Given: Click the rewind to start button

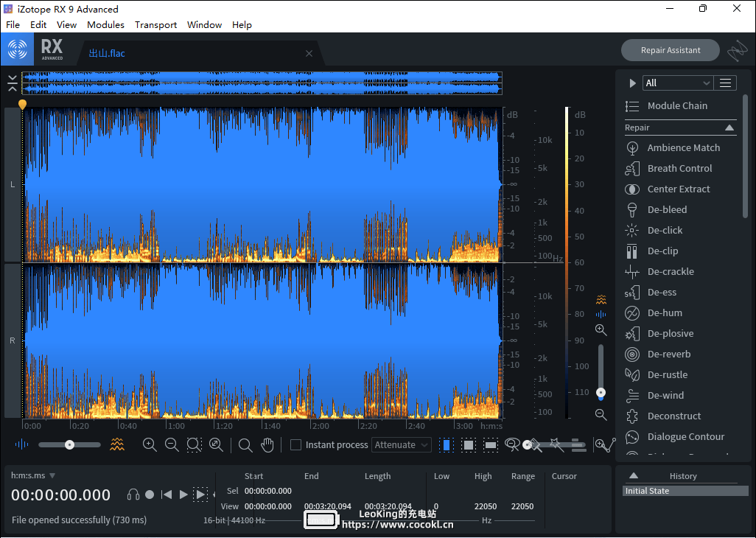Looking at the screenshot, I should pos(167,495).
